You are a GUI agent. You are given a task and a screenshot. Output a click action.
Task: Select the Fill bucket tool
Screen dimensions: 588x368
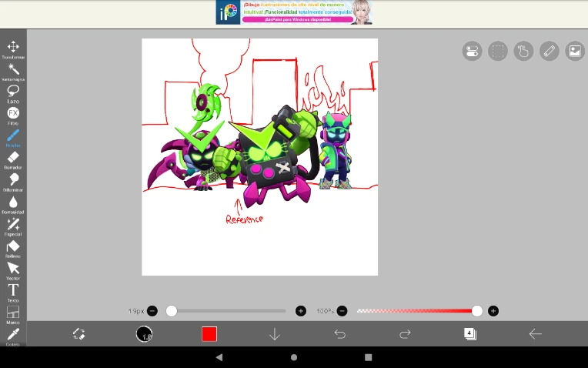click(x=13, y=249)
